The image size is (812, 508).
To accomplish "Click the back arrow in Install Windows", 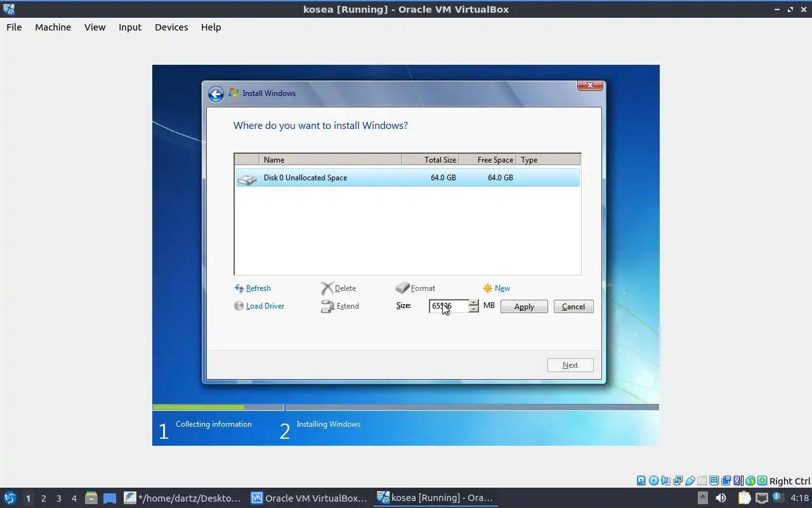I will point(216,94).
